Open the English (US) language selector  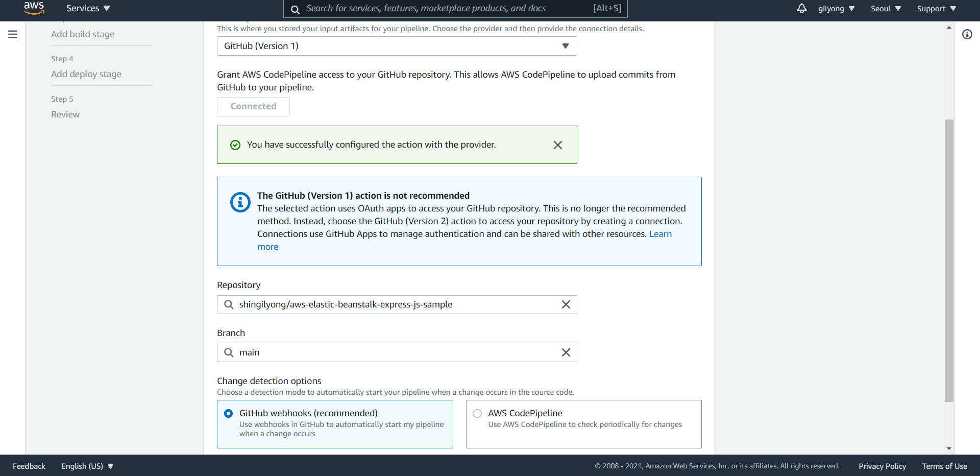point(87,466)
